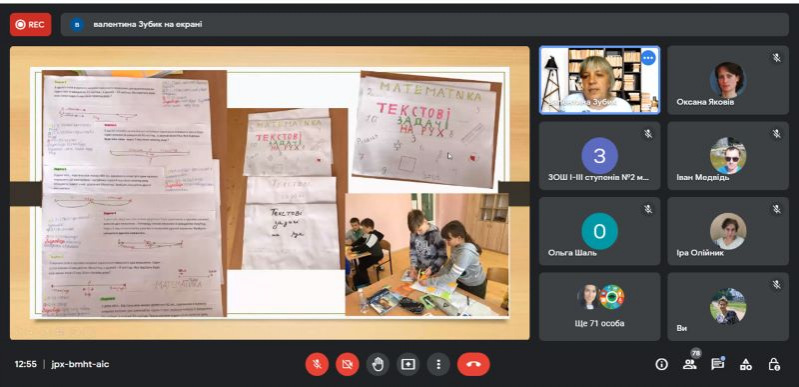Toggle the microphone mute button
This screenshot has height=387, width=799.
[x=317, y=365]
